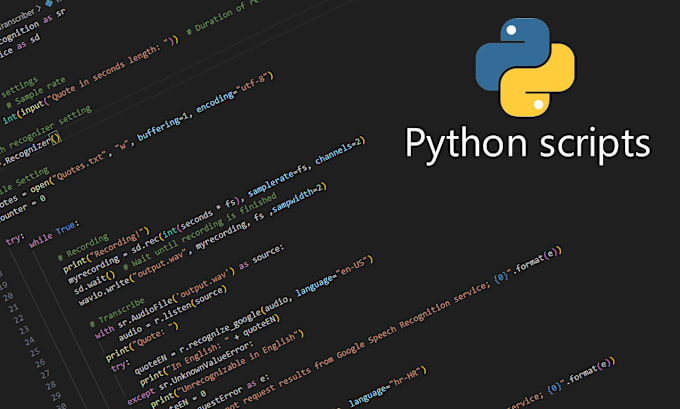Screen dimensions: 680x409
Task: Click the "samplerate=fs" argument
Action: tap(279, 180)
